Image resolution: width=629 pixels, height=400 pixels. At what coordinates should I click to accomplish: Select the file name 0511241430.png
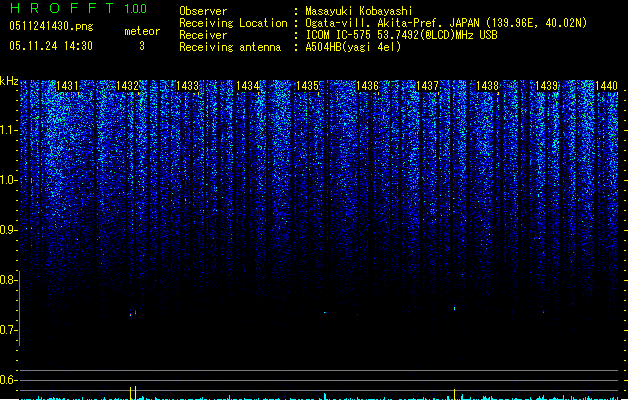point(51,26)
